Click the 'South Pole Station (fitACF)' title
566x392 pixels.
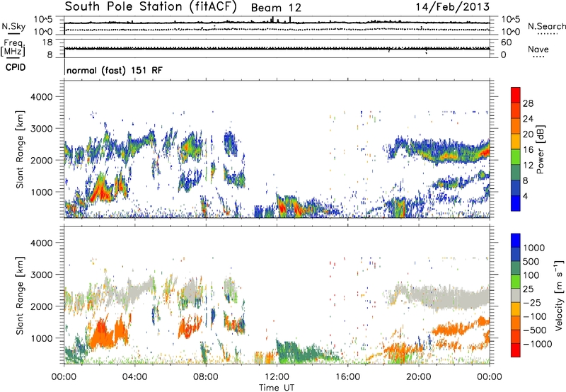point(151,7)
